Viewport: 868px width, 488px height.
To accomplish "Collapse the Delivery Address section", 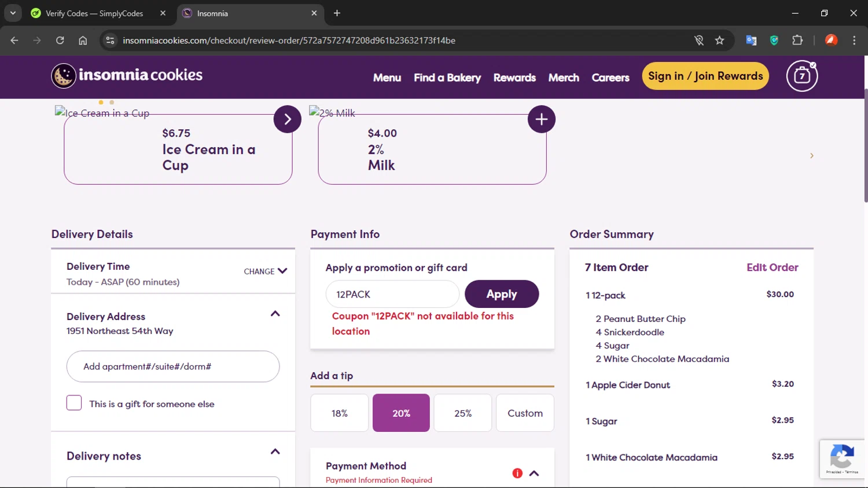I will (275, 314).
